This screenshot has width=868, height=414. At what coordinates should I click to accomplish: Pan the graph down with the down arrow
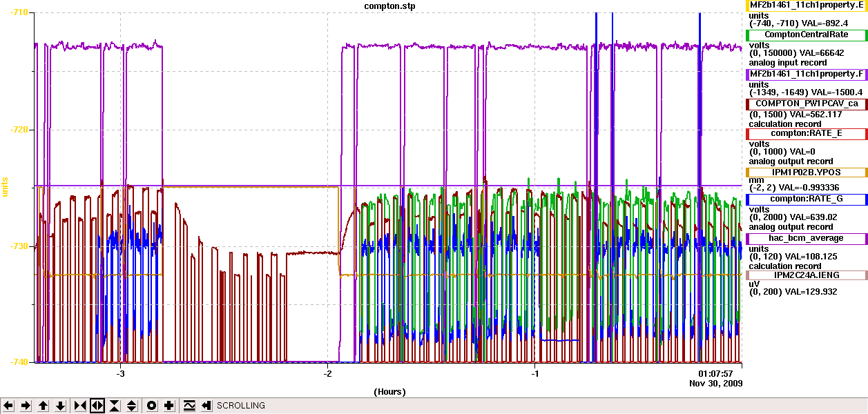coord(60,406)
